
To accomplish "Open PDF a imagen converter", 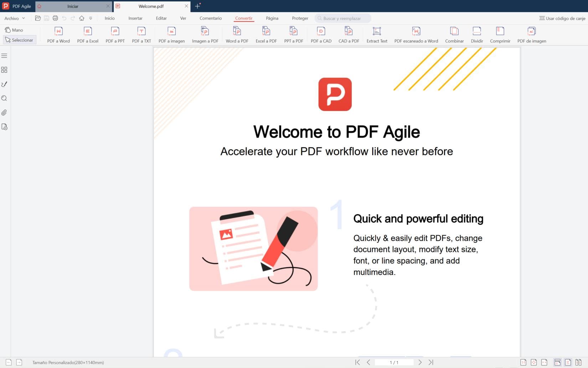I will pos(172,35).
